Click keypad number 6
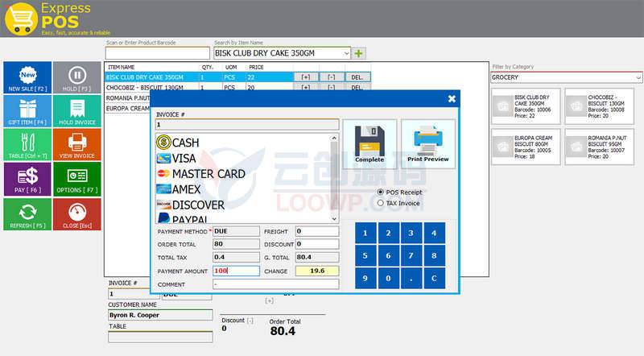Image resolution: width=644 pixels, height=356 pixels. (x=388, y=255)
